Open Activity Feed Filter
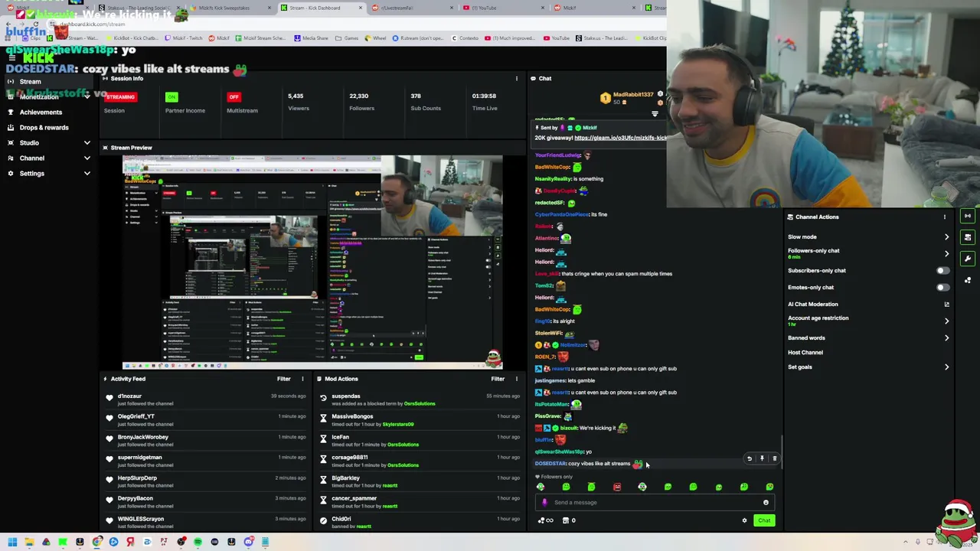 coord(283,379)
